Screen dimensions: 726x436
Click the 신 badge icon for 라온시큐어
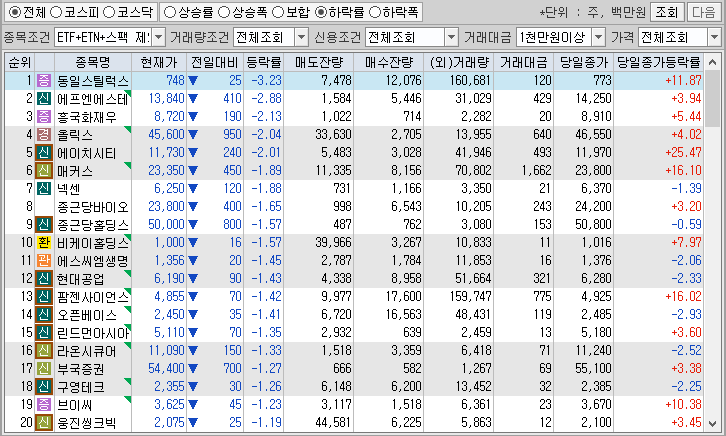pyautogui.click(x=44, y=350)
